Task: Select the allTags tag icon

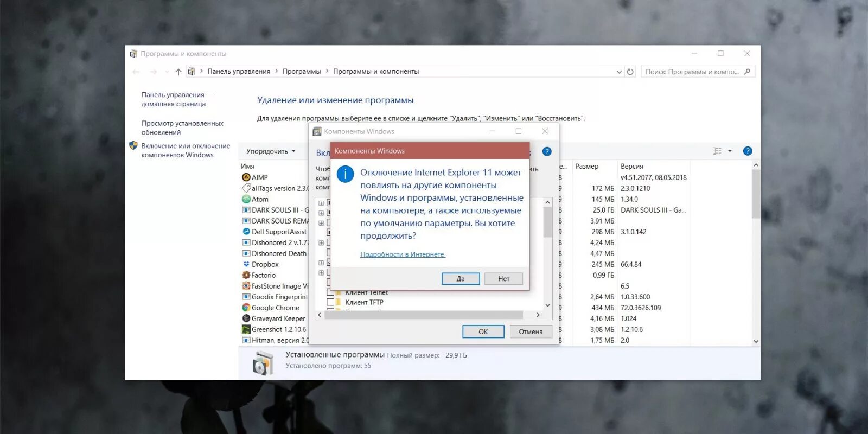Action: click(x=246, y=188)
